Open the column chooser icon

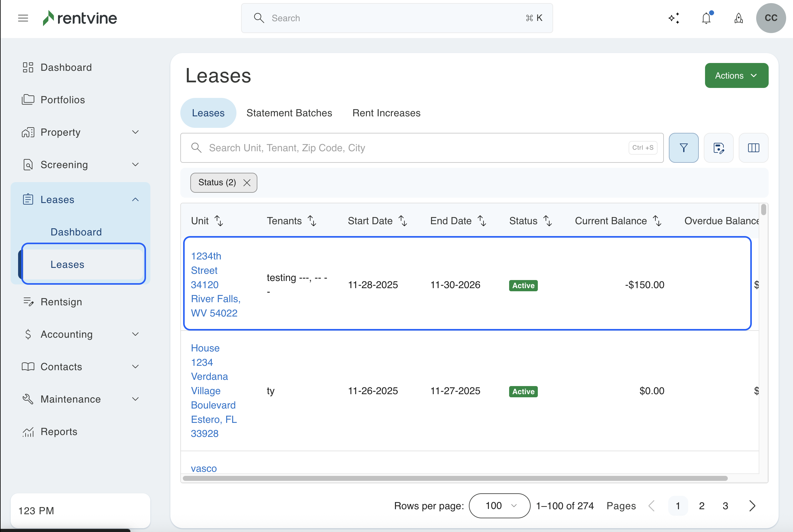(753, 148)
